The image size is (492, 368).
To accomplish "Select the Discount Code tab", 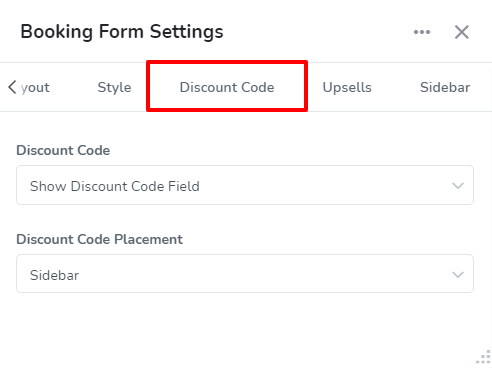I will point(227,87).
